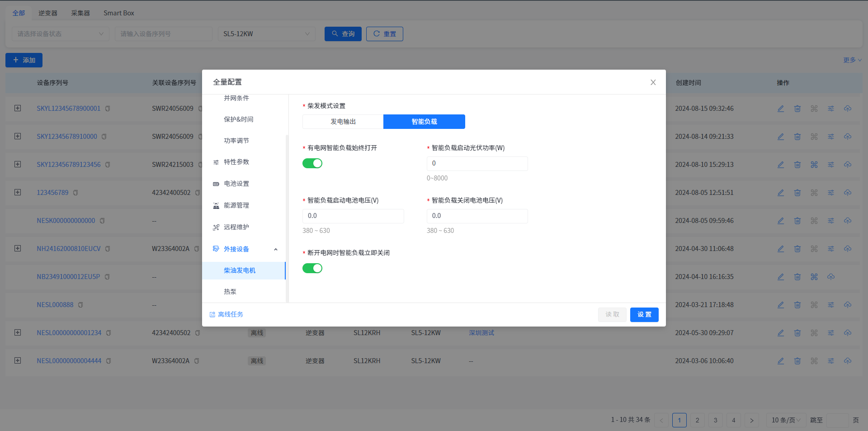Copy serial number NH24162000810EUCV with copy icon
868x431 pixels.
pos(108,249)
